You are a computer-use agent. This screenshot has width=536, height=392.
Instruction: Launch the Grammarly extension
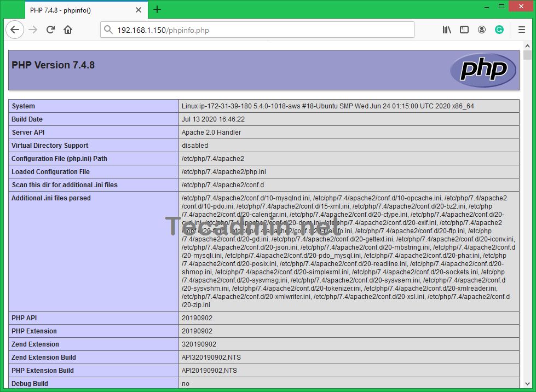[499, 30]
